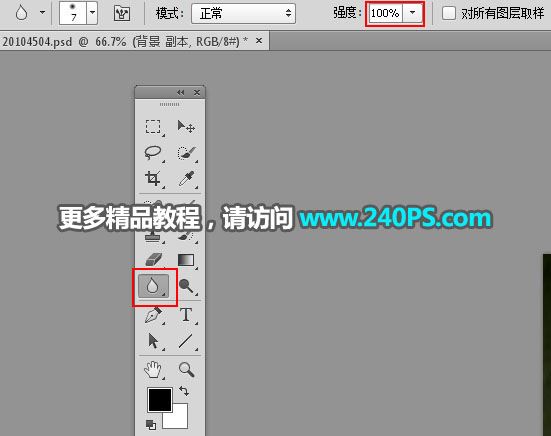The width and height of the screenshot is (551, 436).
Task: Select the Horizontal Type tool
Action: [x=186, y=315]
